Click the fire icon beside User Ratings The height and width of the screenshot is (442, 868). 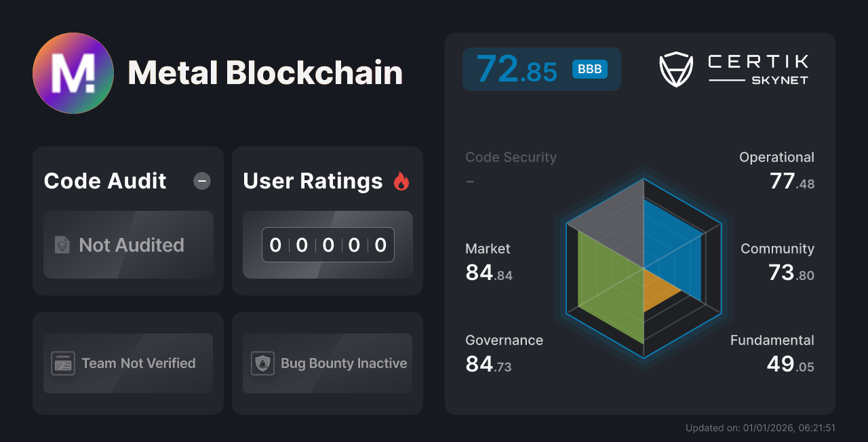pyautogui.click(x=402, y=180)
